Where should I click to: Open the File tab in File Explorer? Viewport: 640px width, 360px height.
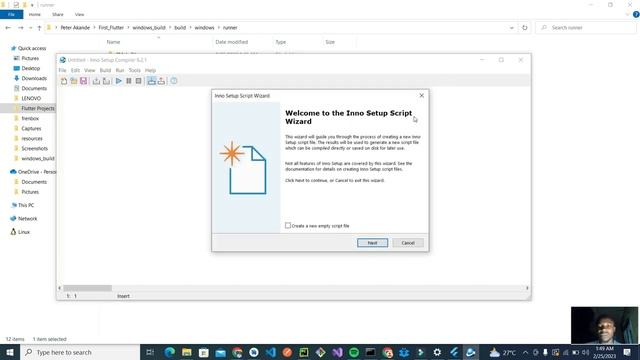pos(11,14)
